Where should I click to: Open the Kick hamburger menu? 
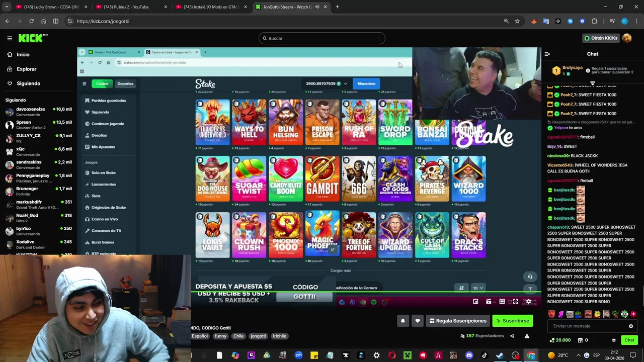tap(10, 38)
